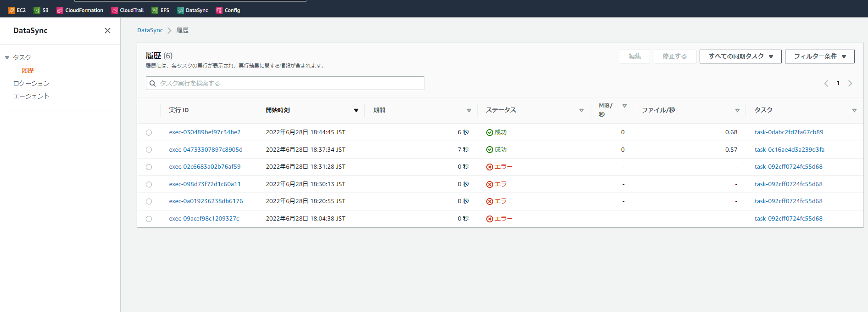Sort by MiB/秒 column arrow
This screenshot has width=868, height=312.
click(x=624, y=106)
